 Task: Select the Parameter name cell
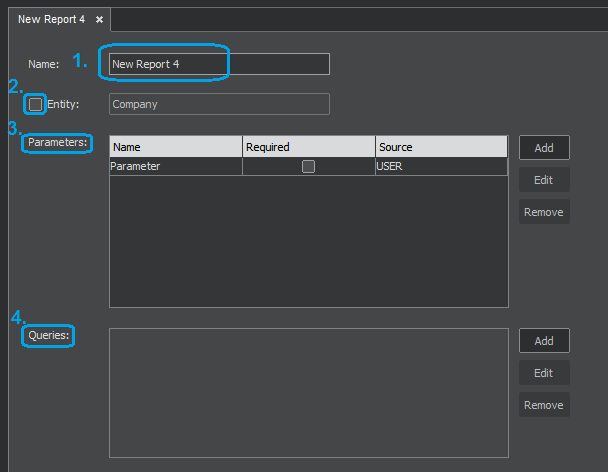pos(176,166)
